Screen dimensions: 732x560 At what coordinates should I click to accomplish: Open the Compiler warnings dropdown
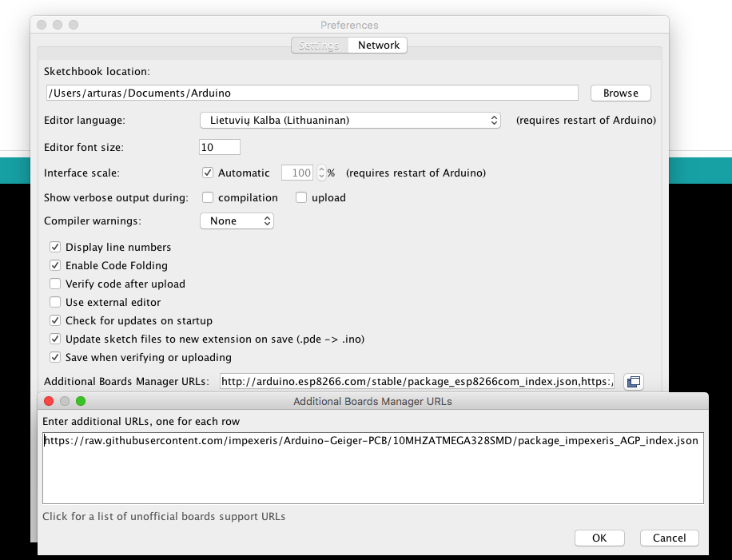(x=237, y=220)
